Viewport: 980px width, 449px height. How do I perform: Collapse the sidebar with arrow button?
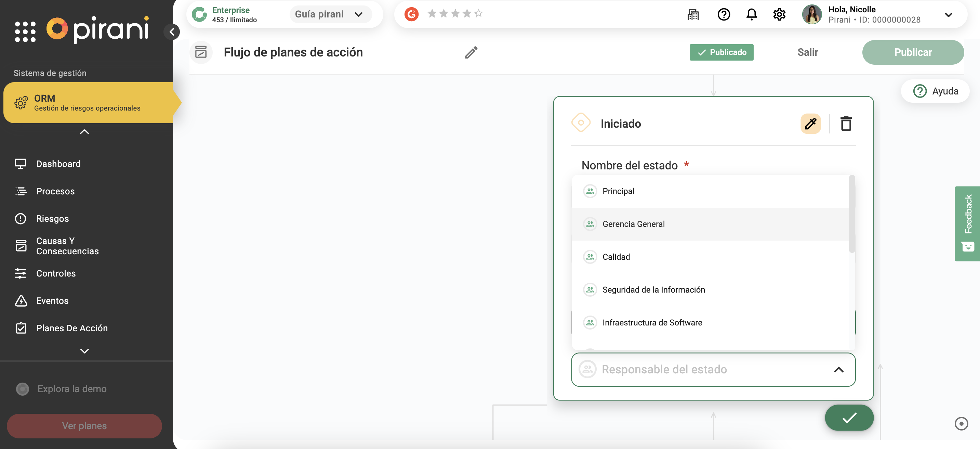pos(172,31)
